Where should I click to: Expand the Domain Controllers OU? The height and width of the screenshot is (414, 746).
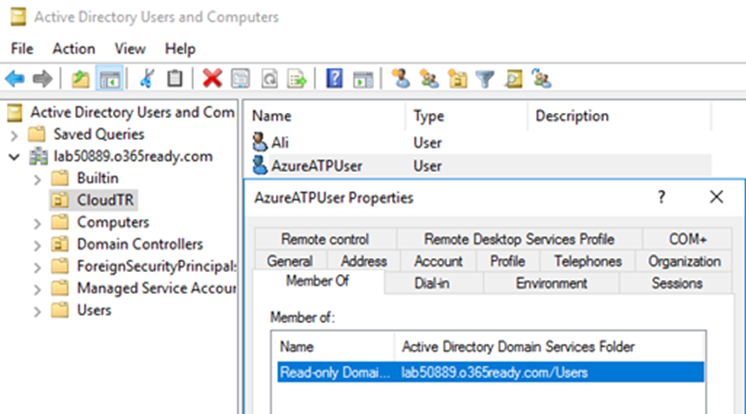tap(38, 245)
